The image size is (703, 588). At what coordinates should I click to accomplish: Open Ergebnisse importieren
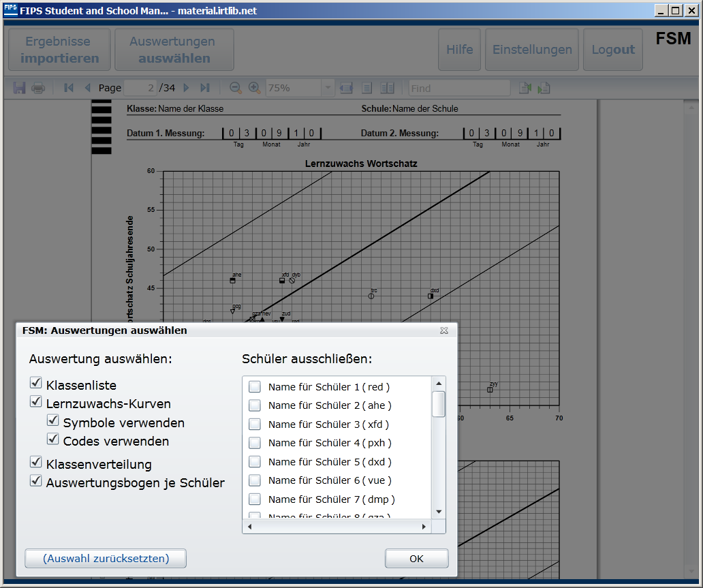point(59,50)
